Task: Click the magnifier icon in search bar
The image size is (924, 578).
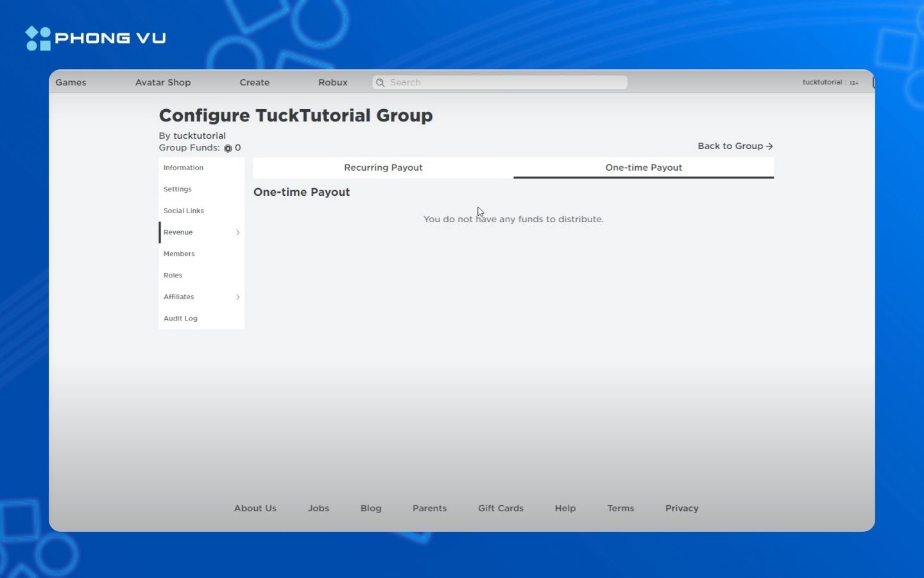Action: point(381,83)
